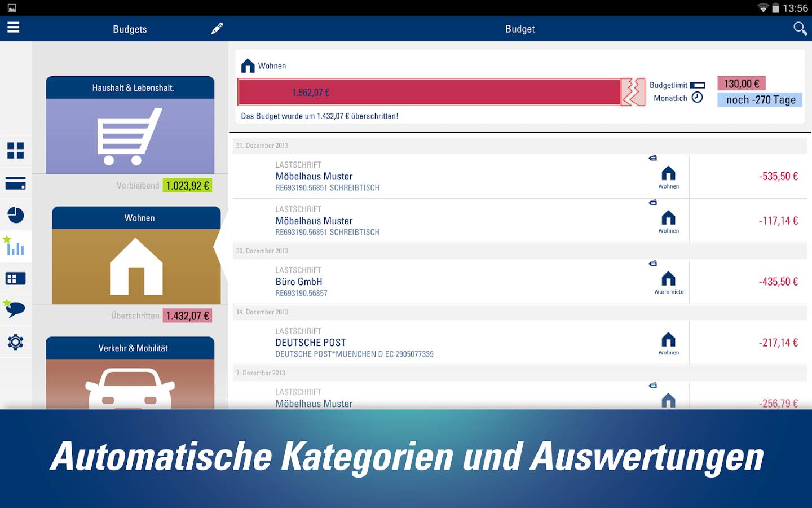Toggle the Budgetlimit setting icon
Screen dimensions: 812x508
click(x=698, y=85)
